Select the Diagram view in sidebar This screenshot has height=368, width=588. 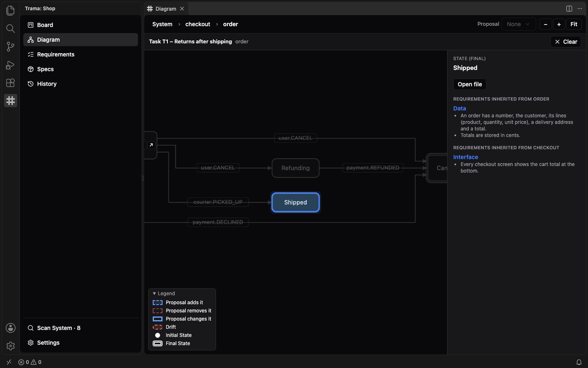(x=80, y=40)
